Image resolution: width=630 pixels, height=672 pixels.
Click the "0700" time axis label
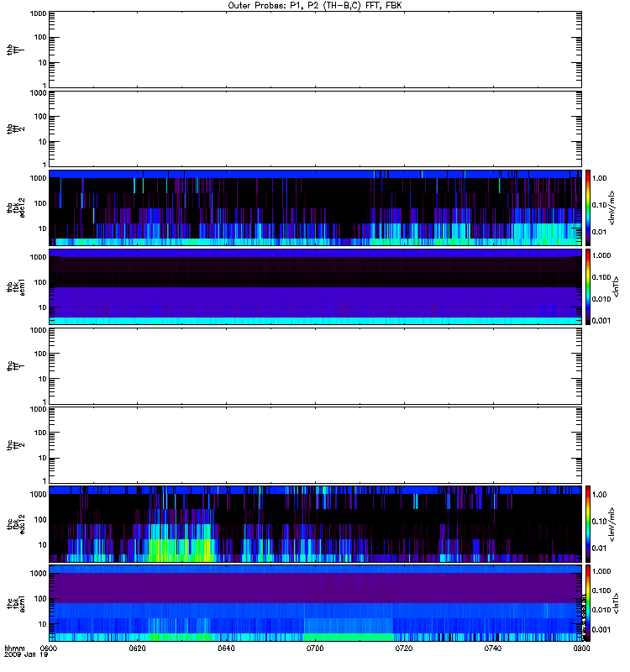(x=315, y=648)
